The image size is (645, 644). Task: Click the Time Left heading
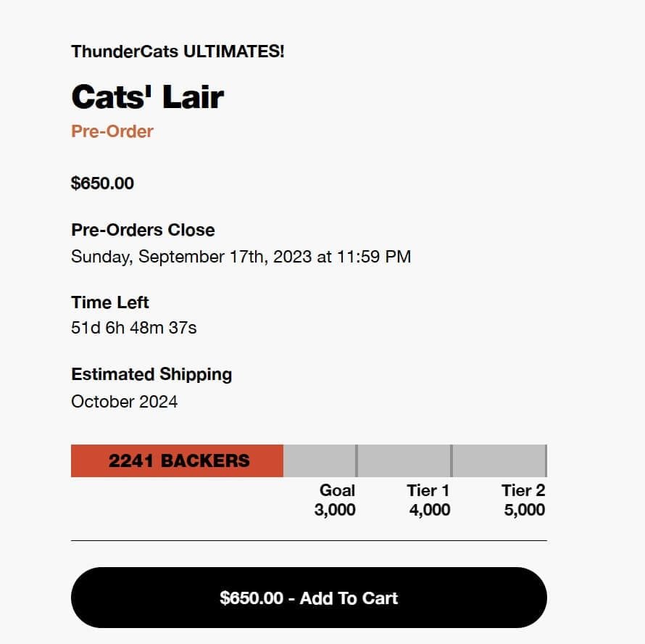point(109,302)
